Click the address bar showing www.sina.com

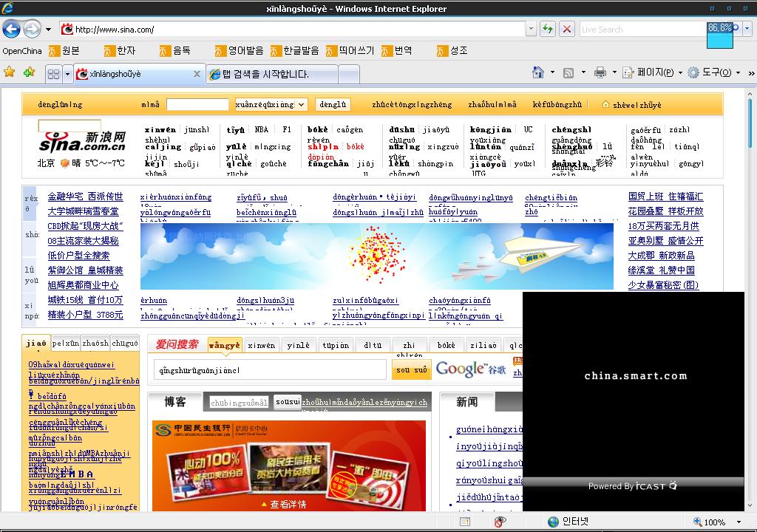(x=292, y=30)
